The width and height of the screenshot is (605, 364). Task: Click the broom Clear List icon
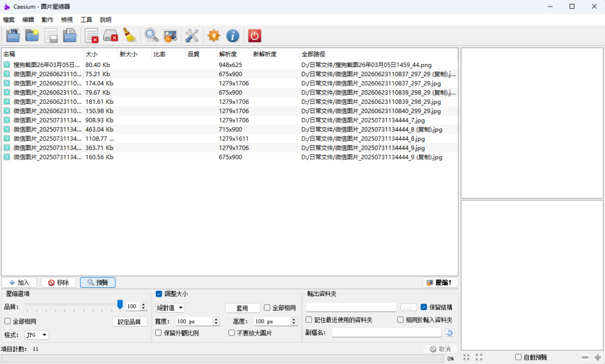pyautogui.click(x=130, y=35)
